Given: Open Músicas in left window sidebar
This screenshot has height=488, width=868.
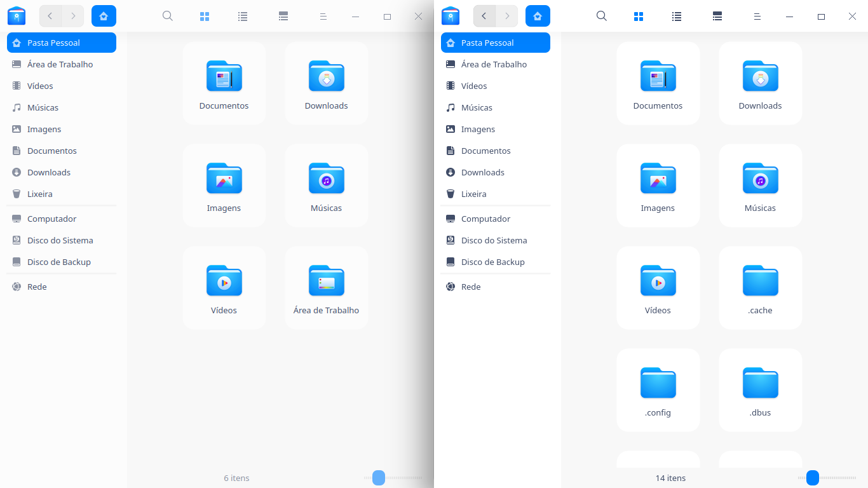Looking at the screenshot, I should click(x=62, y=107).
